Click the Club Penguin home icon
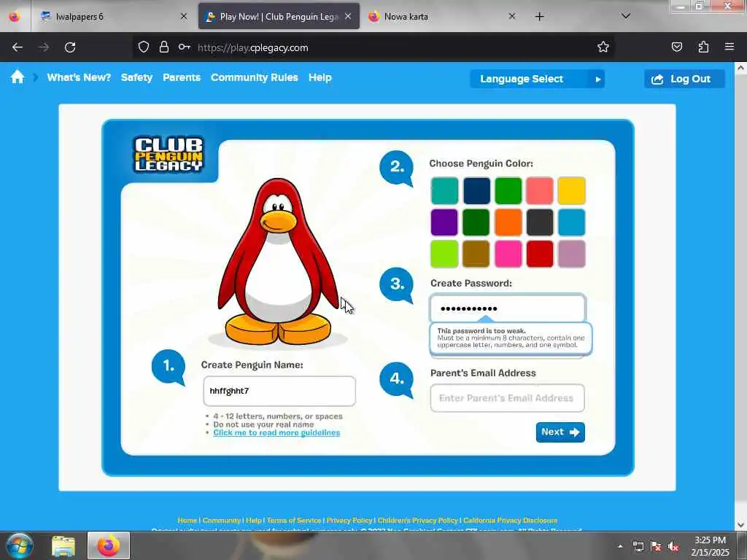This screenshot has height=560, width=747. 18,77
